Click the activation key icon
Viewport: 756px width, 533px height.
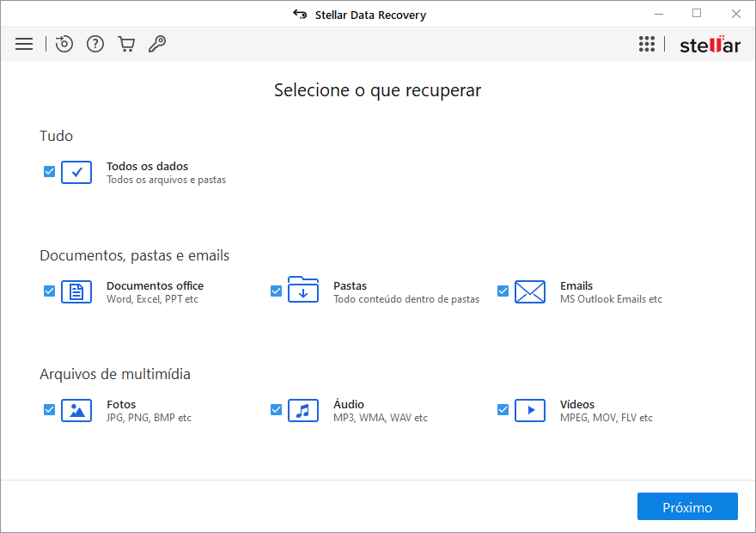(x=157, y=44)
